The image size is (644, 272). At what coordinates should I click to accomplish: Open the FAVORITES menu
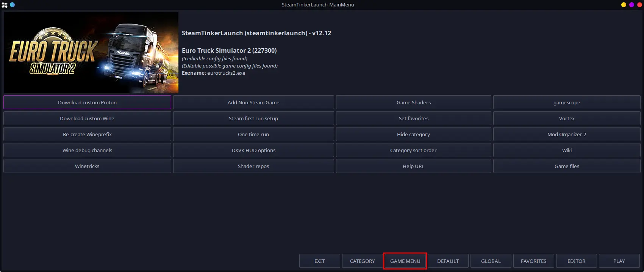534,261
